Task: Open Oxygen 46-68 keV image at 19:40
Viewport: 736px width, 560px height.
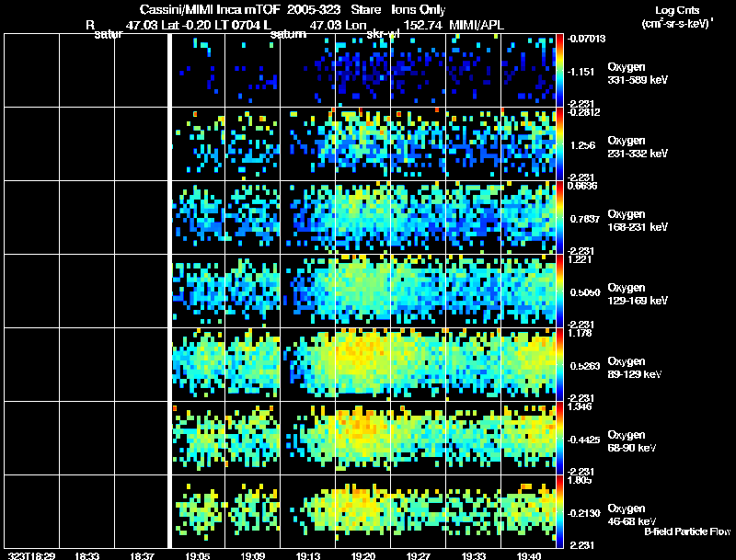Action: [528, 511]
